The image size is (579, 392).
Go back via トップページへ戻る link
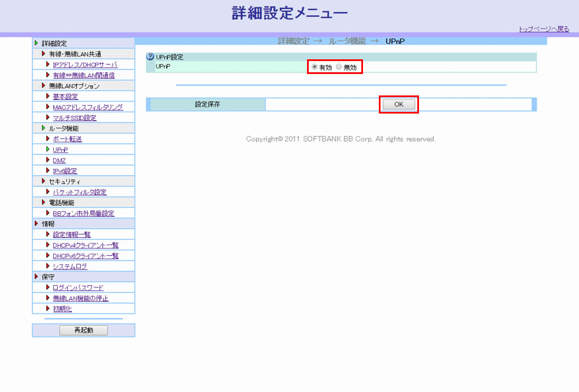coord(543,29)
